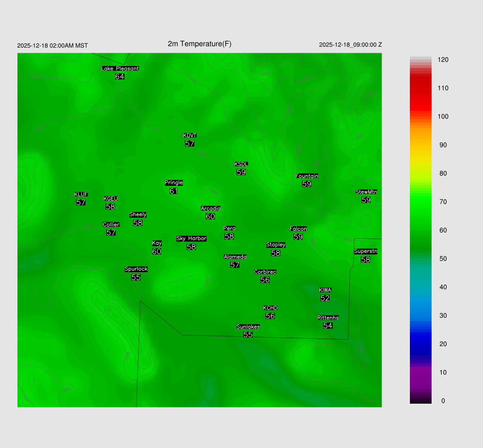The image size is (483, 448).
Task: Select the Fountain station label
Action: point(307,176)
